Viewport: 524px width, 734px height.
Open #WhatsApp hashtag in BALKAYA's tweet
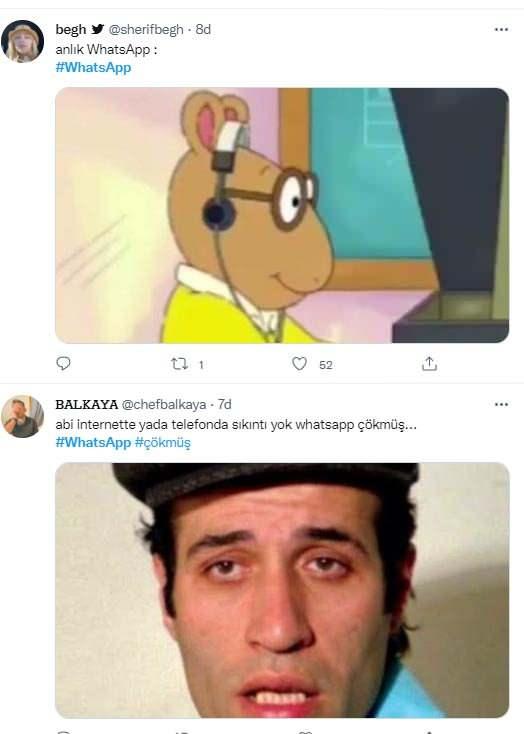coord(93,442)
